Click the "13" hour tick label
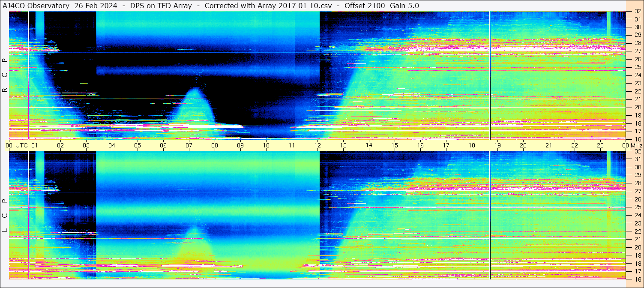This screenshot has width=644, height=288. (343, 145)
